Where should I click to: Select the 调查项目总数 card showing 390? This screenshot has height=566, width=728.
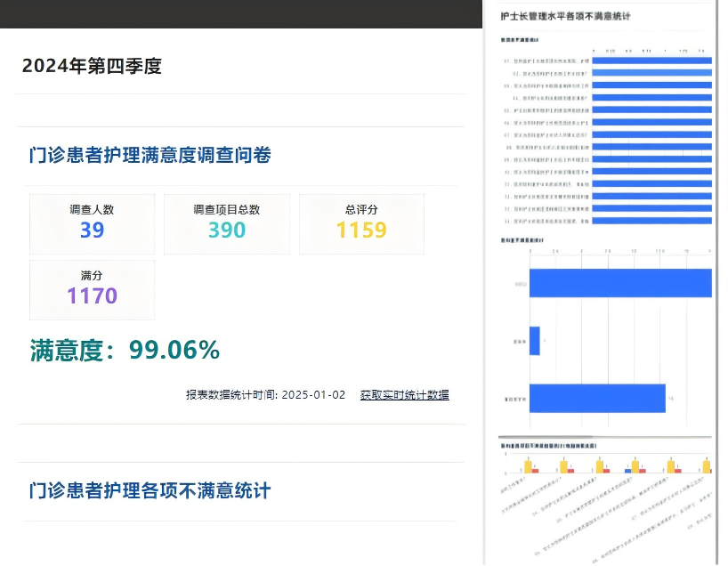[226, 223]
